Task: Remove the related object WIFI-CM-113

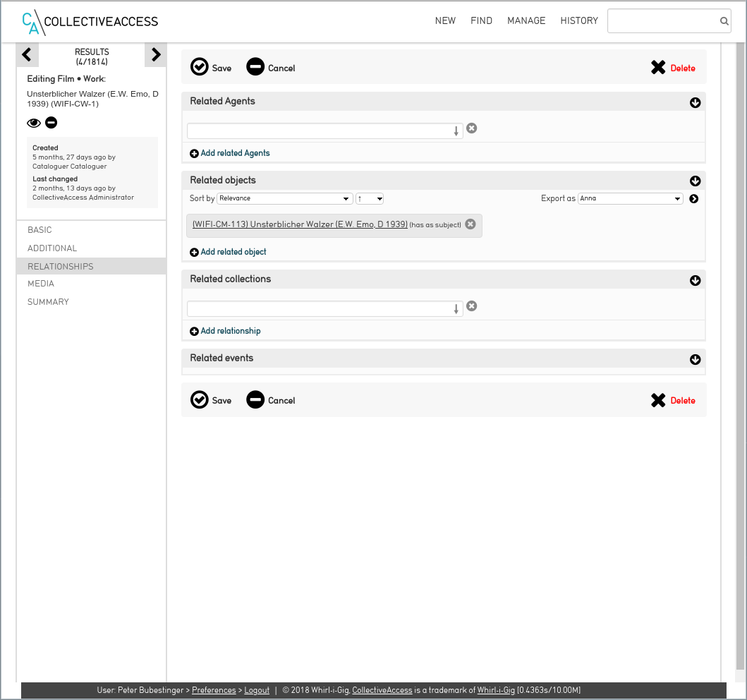Action: [x=470, y=224]
